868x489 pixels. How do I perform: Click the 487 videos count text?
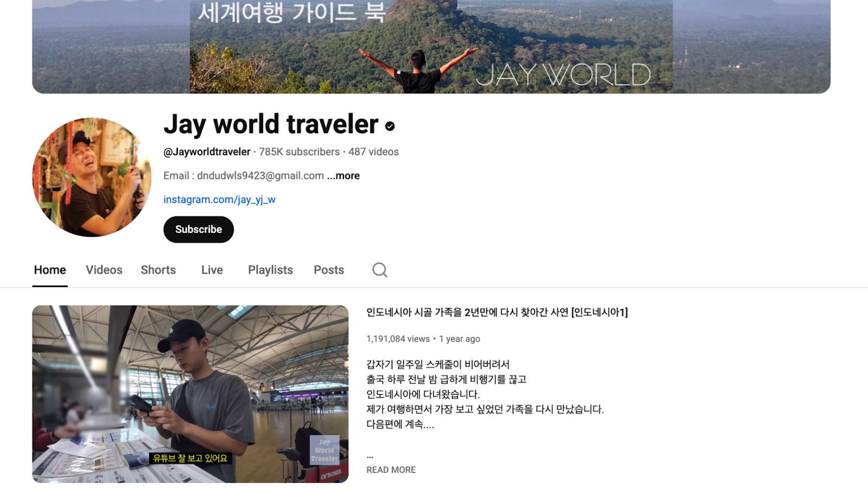374,152
